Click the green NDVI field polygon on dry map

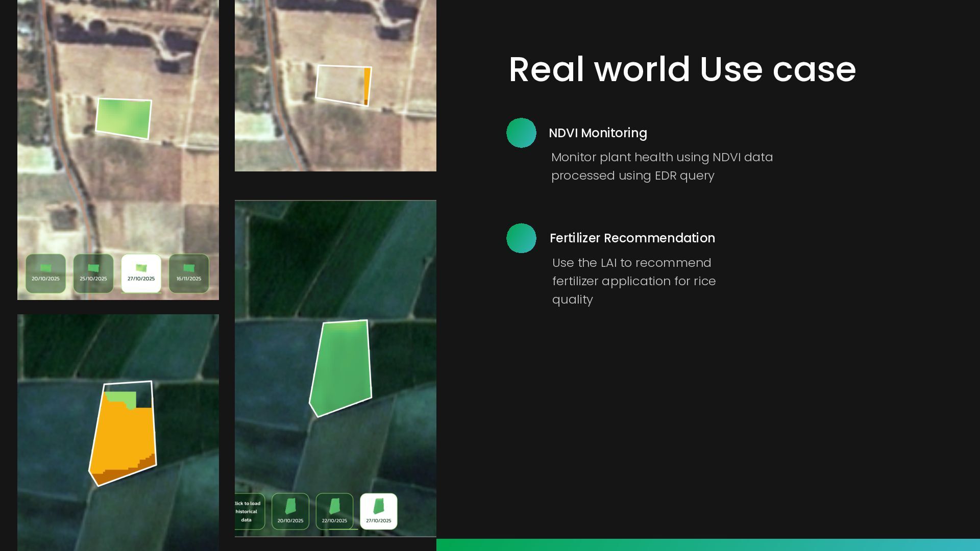[x=124, y=118]
